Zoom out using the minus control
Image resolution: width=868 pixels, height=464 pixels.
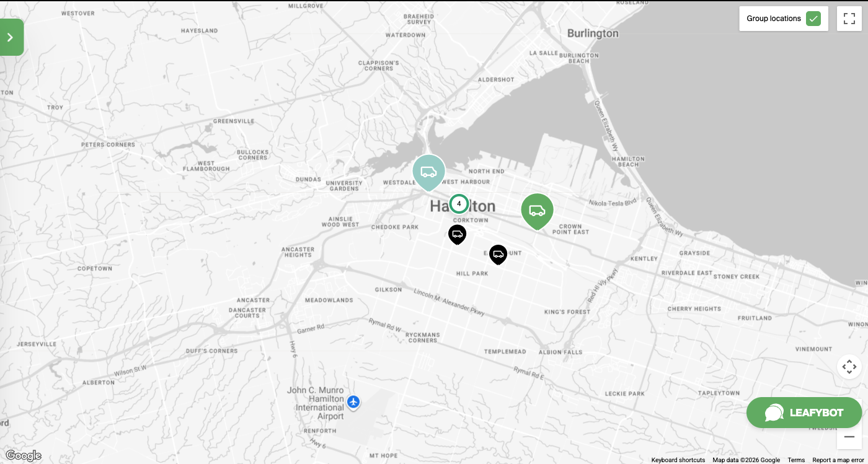[849, 437]
